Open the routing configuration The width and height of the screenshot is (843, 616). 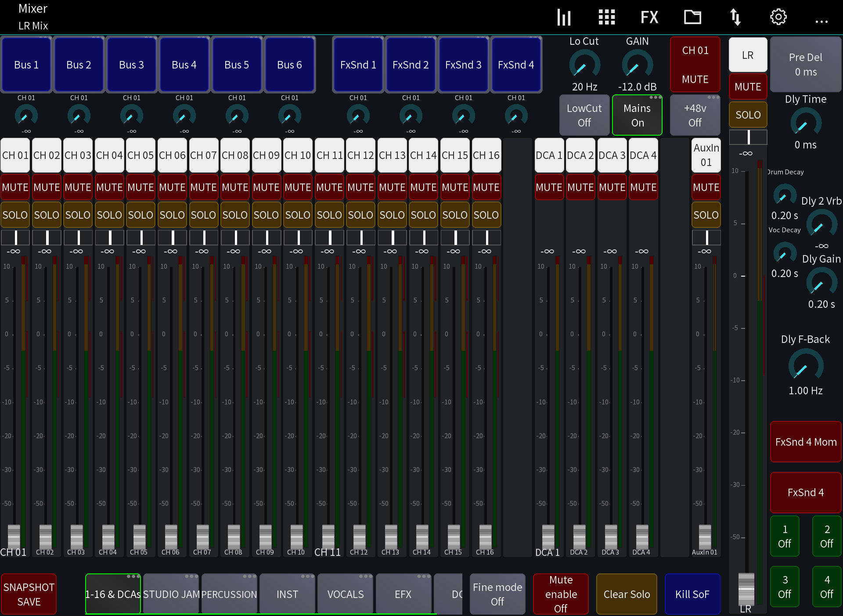tap(735, 17)
